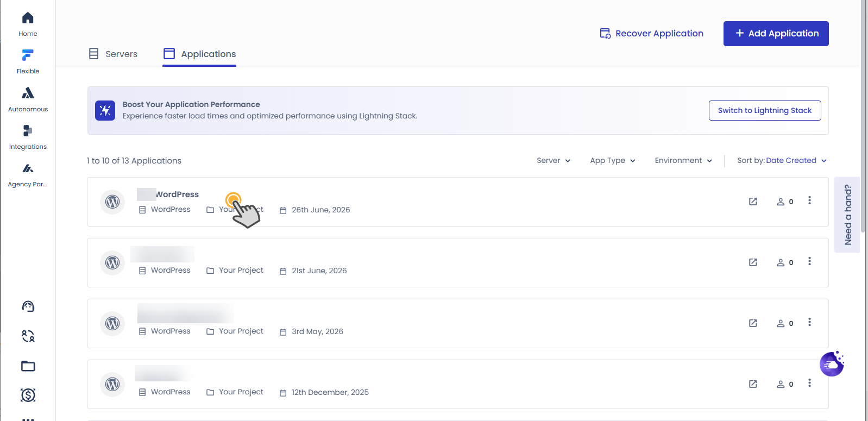Expand the App Type filter dropdown

(x=613, y=161)
